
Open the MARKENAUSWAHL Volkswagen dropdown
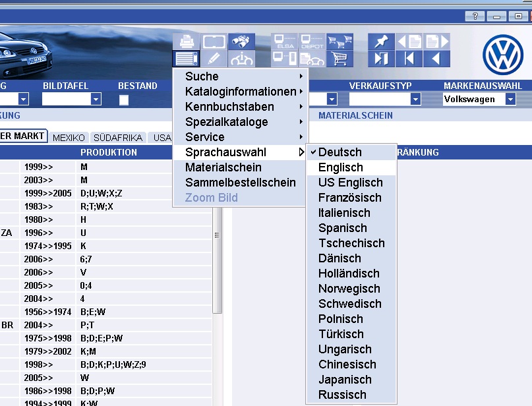[x=510, y=100]
